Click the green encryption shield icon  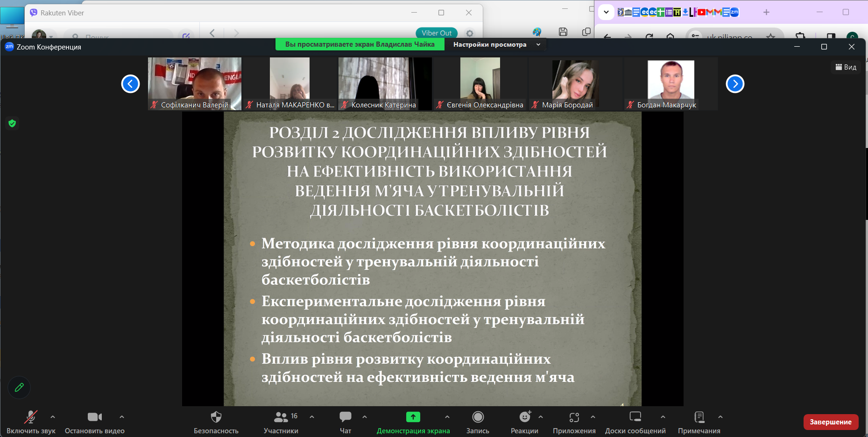(x=12, y=123)
